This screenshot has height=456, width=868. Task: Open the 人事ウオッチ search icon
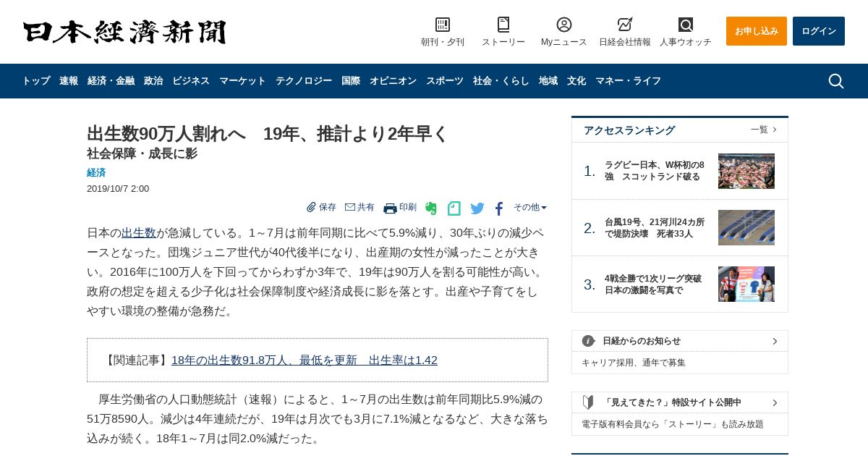[686, 25]
